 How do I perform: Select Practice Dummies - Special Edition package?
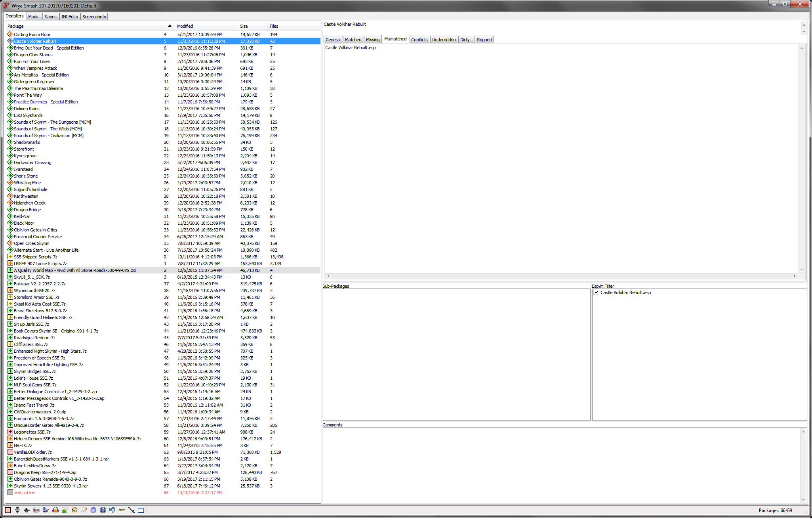(x=163, y=102)
